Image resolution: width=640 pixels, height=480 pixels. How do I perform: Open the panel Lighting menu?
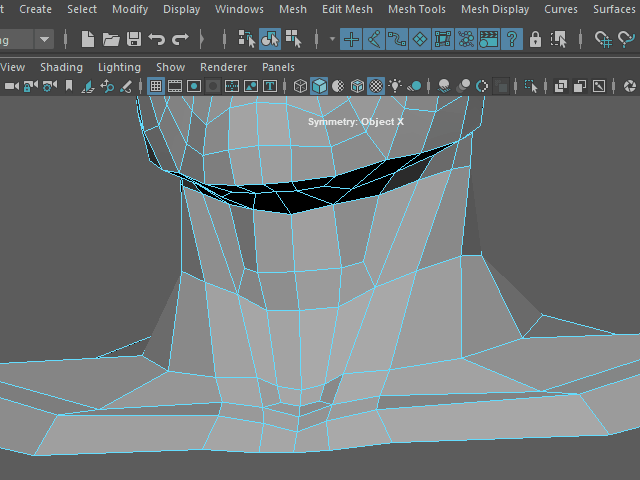[119, 67]
